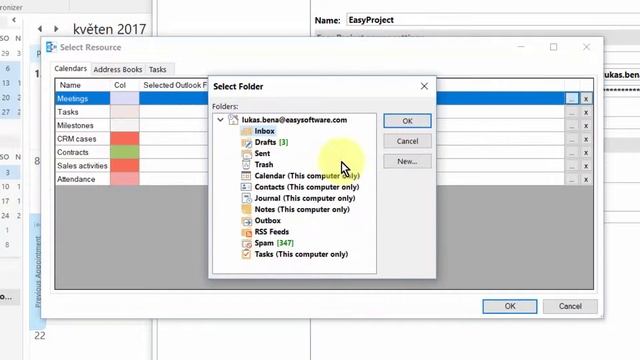Clear the CRM cases row with x
This screenshot has height=360, width=640.
point(586,139)
